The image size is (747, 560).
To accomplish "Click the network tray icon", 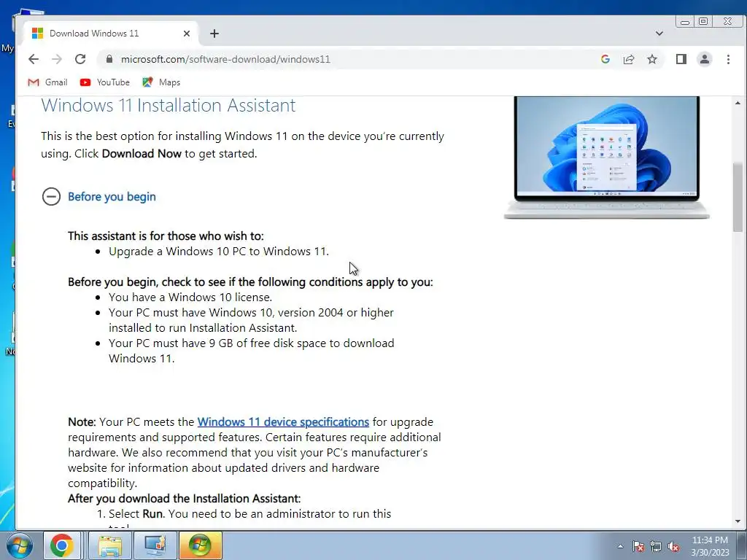I will pyautogui.click(x=656, y=547).
